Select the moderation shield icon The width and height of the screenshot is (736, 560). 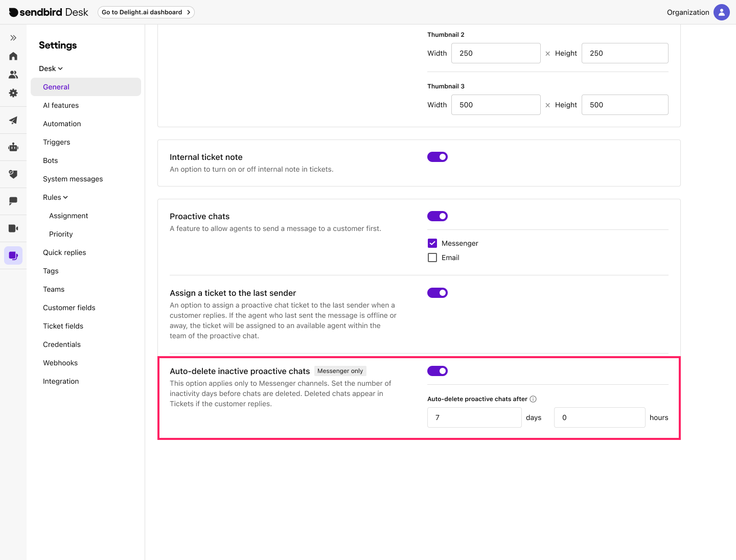[13, 174]
